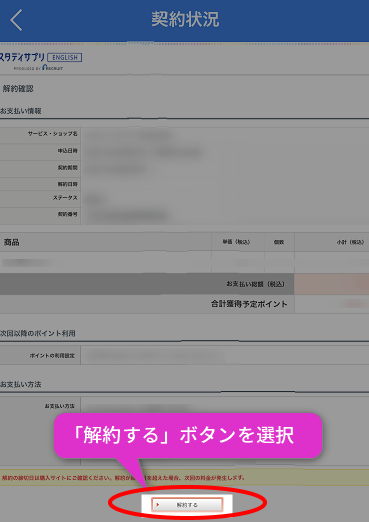Screen dimensions: 369x522
Task: Click the ENGLISH badge beside the logo
Action: [65, 58]
